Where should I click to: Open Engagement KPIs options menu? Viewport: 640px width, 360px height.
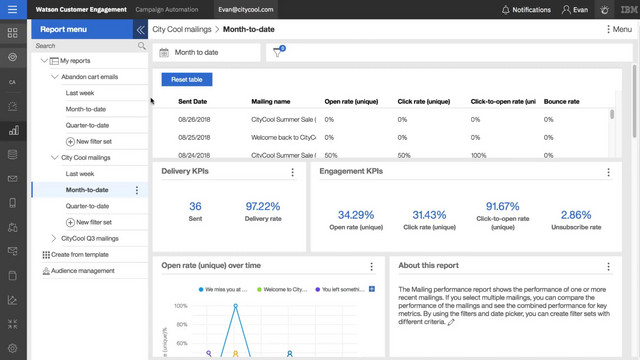pyautogui.click(x=608, y=172)
